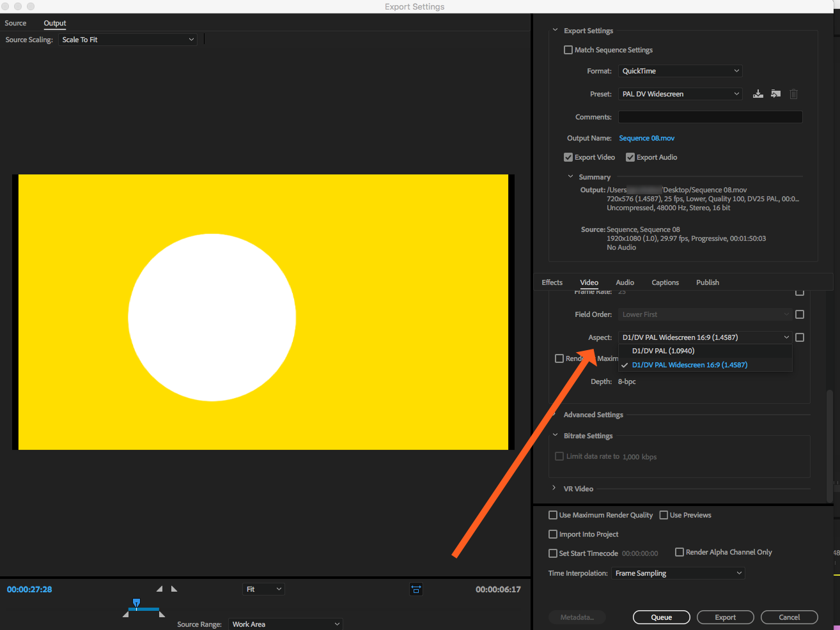Click the Sequence 08.mov output name link
840x630 pixels.
click(647, 138)
